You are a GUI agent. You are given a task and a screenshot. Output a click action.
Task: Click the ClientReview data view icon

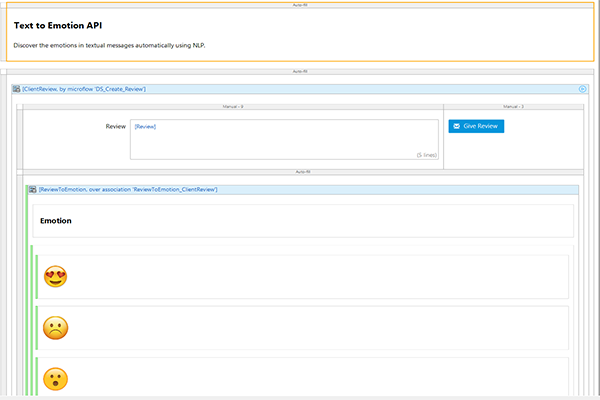(x=16, y=89)
